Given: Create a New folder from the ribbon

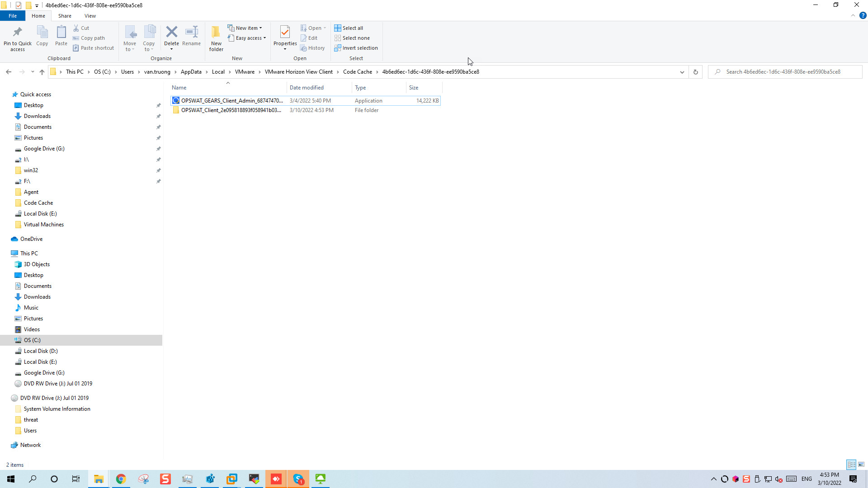Looking at the screenshot, I should pyautogui.click(x=216, y=38).
